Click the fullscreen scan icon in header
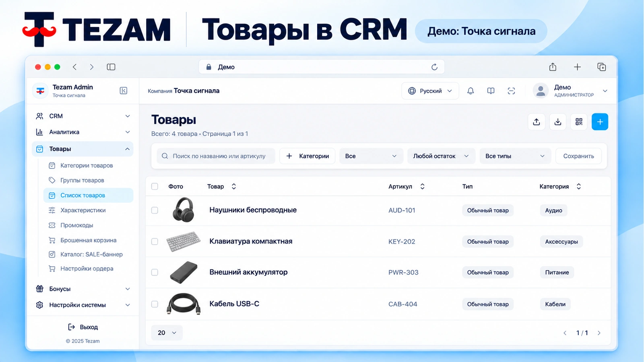The image size is (644, 362). pos(511,91)
